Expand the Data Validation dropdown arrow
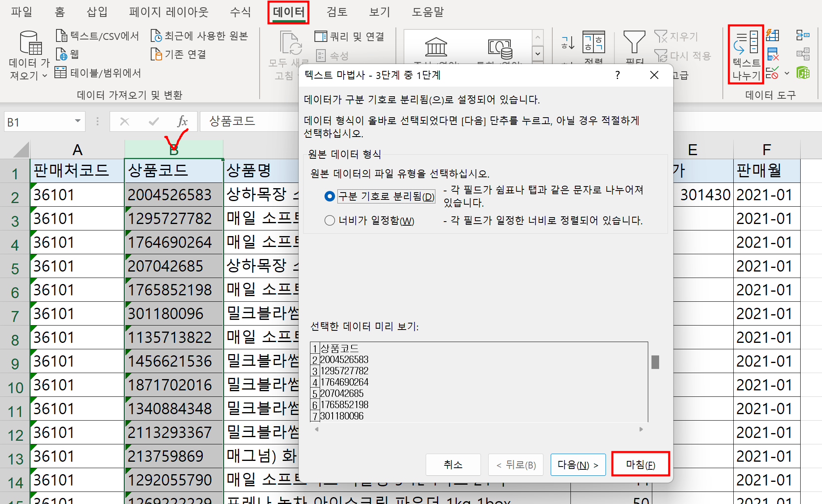Image resolution: width=822 pixels, height=504 pixels. [787, 73]
